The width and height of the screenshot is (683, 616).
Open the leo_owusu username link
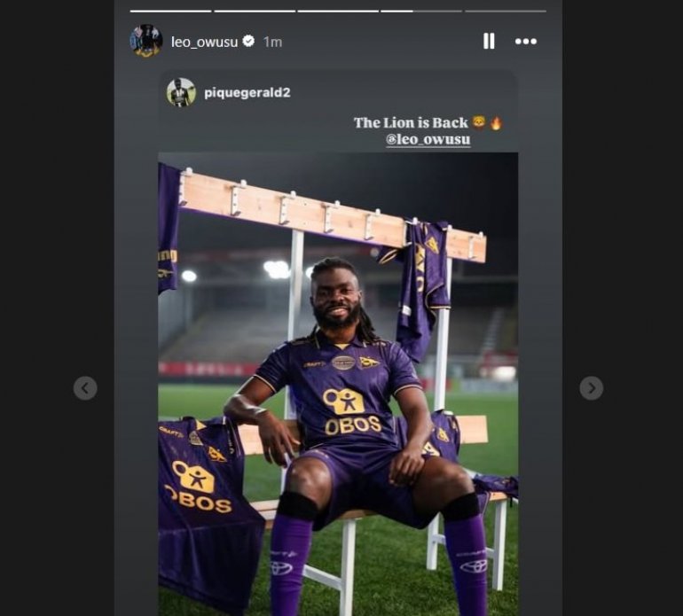point(204,42)
